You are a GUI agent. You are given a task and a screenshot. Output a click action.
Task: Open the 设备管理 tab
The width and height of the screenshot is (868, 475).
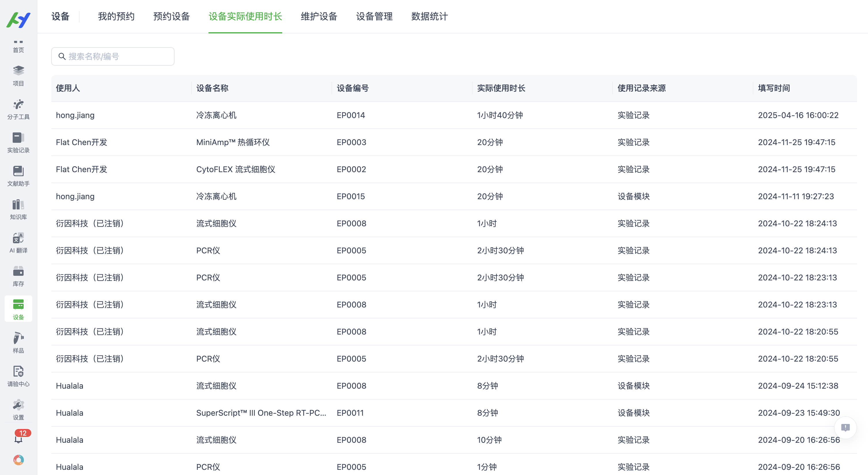(374, 16)
